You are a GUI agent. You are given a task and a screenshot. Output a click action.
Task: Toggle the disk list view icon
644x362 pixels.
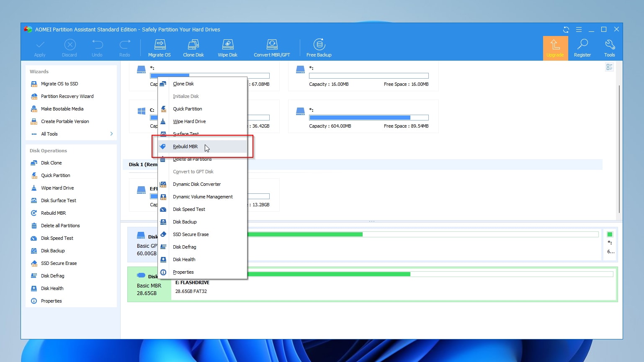609,67
